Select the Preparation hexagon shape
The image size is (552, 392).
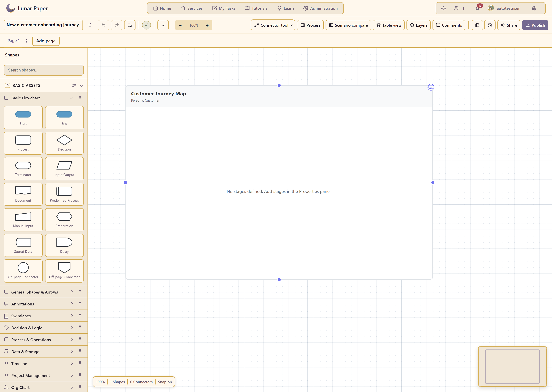[x=64, y=220]
